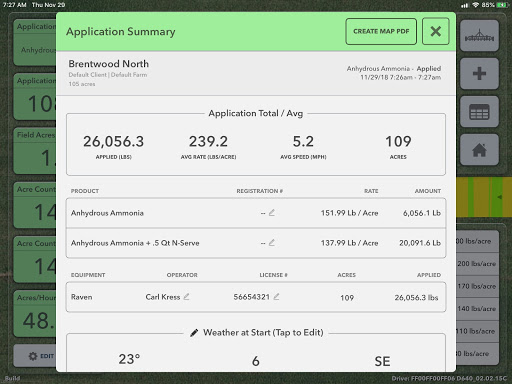Viewport: 512px width, 384px height.
Task: Click the 151.99 Lb / Acre rate
Action: tap(349, 213)
